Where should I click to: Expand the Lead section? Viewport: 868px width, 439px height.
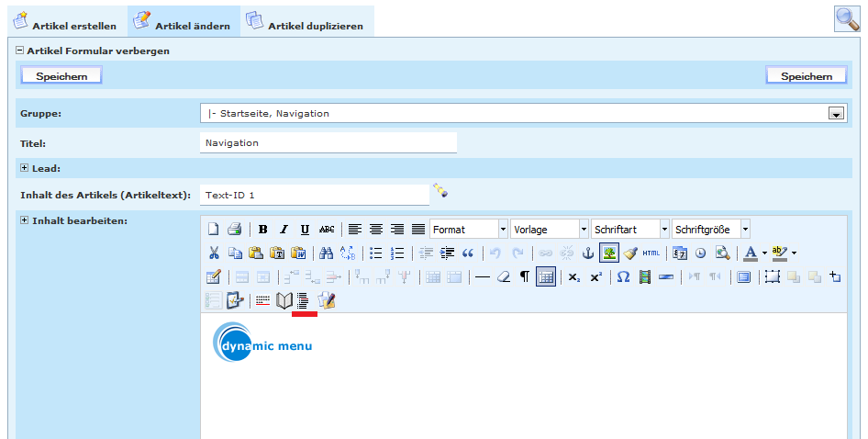click(x=25, y=168)
